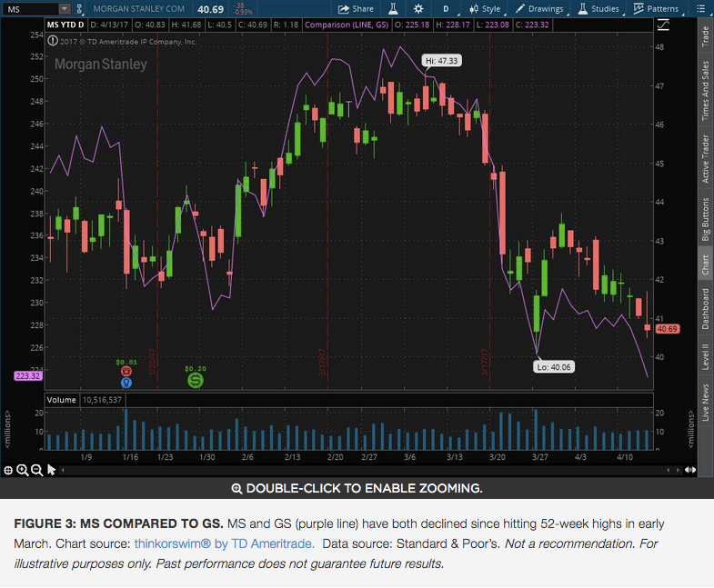Image resolution: width=714 pixels, height=588 pixels.
Task: Click the red 40.69 last price label
Action: point(667,329)
